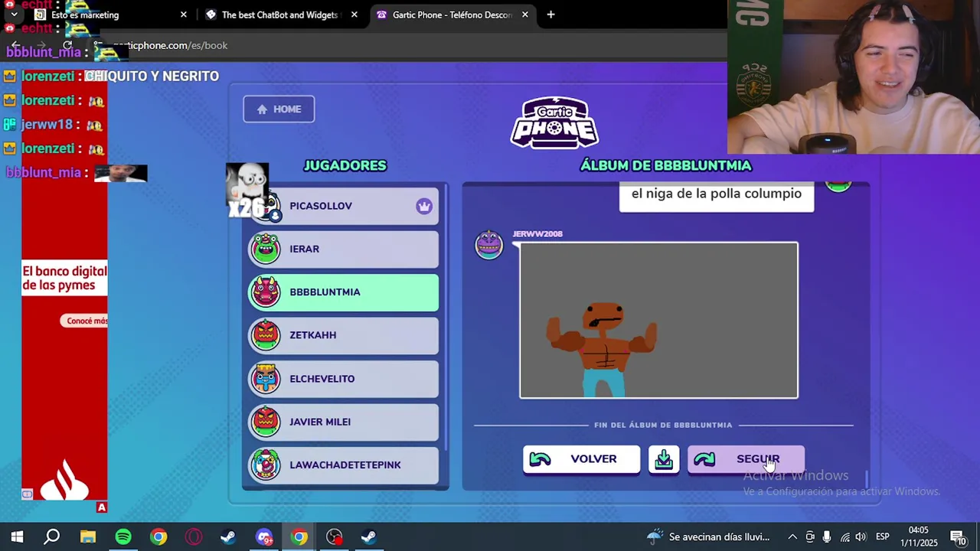Viewport: 980px width, 551px height.
Task: Click the album panel scrollbar
Action: (x=866, y=479)
